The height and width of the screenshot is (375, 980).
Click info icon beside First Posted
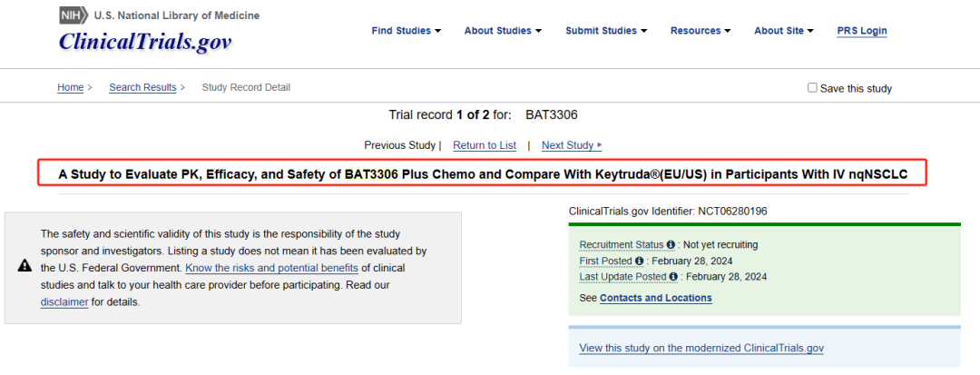639,262
